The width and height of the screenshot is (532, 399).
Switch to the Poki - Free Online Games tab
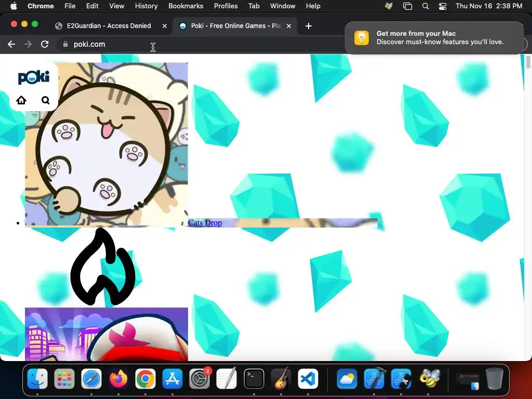click(x=235, y=26)
